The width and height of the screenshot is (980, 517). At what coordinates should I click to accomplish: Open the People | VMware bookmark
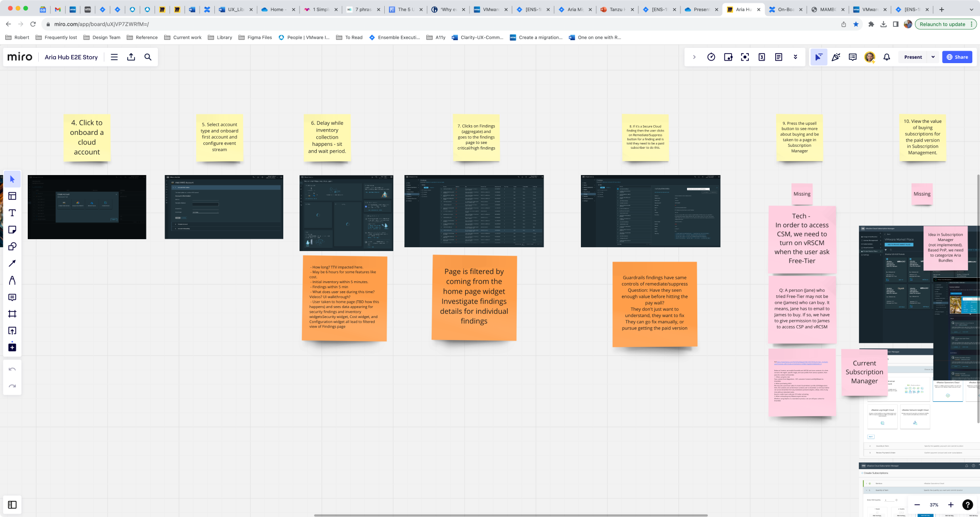304,37
